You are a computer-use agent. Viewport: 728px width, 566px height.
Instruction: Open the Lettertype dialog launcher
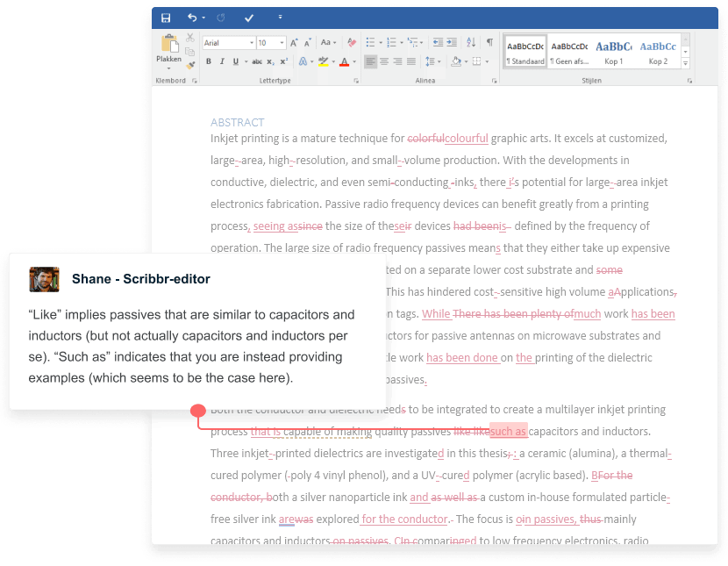click(x=356, y=81)
